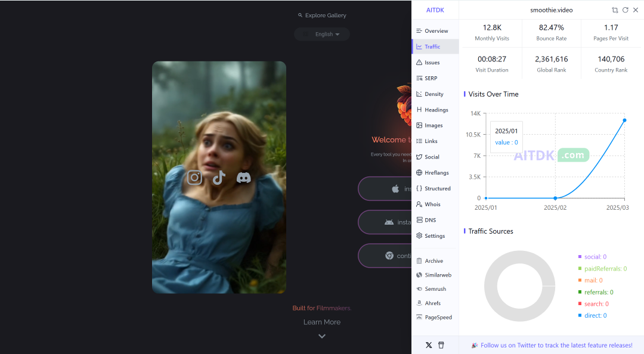The width and height of the screenshot is (644, 354).
Task: Click the Ahrefs icon in sidebar
Action: click(419, 303)
